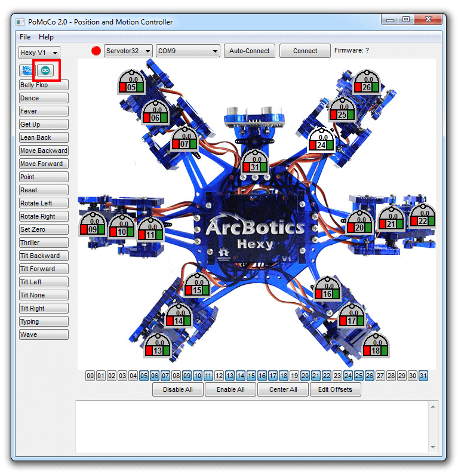
Task: Toggle servo 31 in the bottom number row
Action: pos(423,376)
